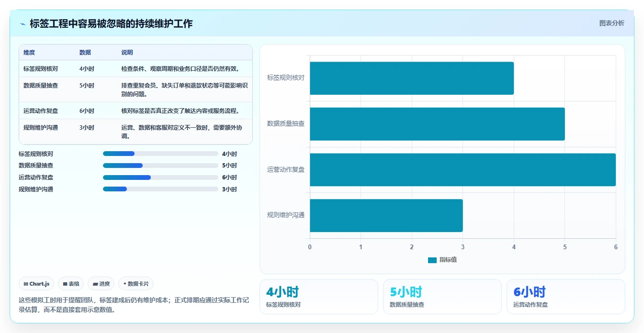This screenshot has height=333, width=644.
Task: Click the 3小时 cell in table
Action: coord(87,128)
